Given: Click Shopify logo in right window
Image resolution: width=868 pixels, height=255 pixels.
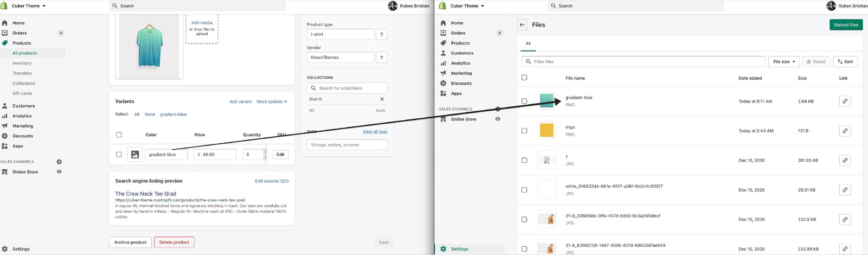Looking at the screenshot, I should [x=442, y=6].
